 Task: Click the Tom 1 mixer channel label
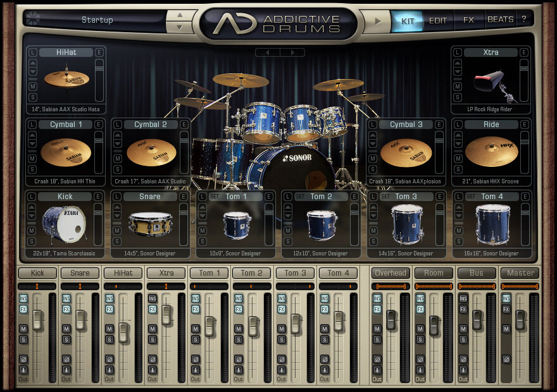tap(210, 273)
